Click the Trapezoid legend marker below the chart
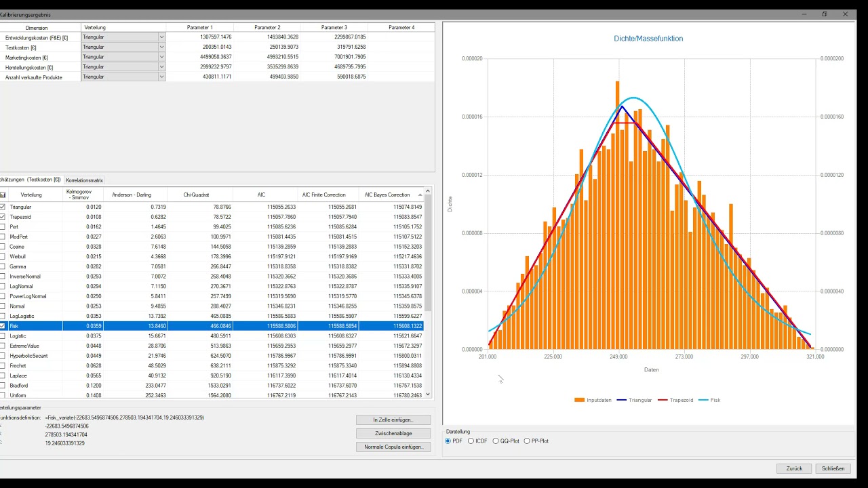This screenshot has width=868, height=488. point(662,400)
